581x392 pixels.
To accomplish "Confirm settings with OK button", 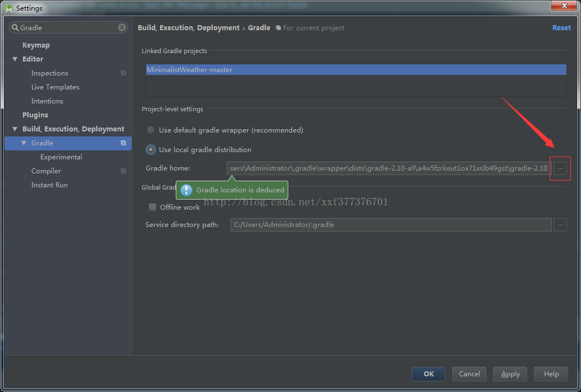I will click(428, 374).
